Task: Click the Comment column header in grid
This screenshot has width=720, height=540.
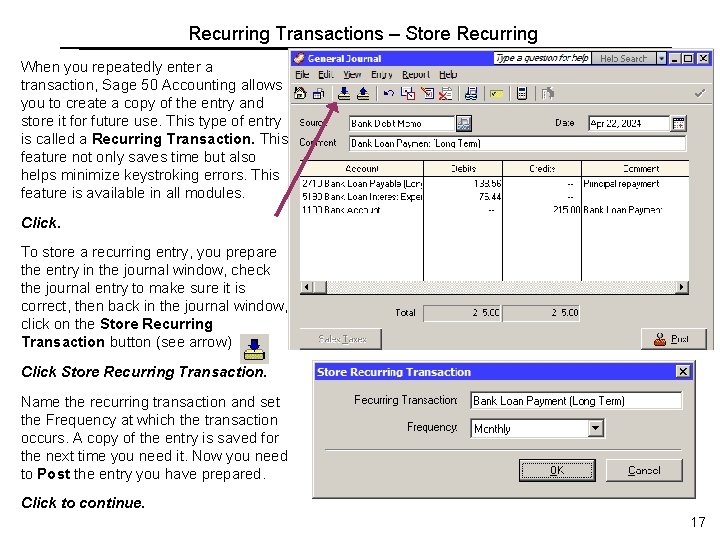Action: pos(636,169)
